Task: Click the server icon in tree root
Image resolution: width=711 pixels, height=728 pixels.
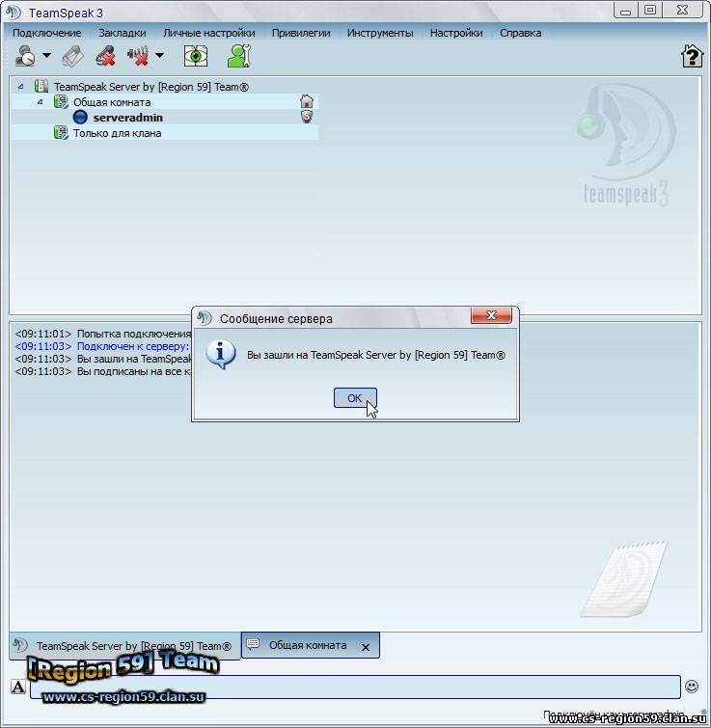Action: [x=41, y=87]
